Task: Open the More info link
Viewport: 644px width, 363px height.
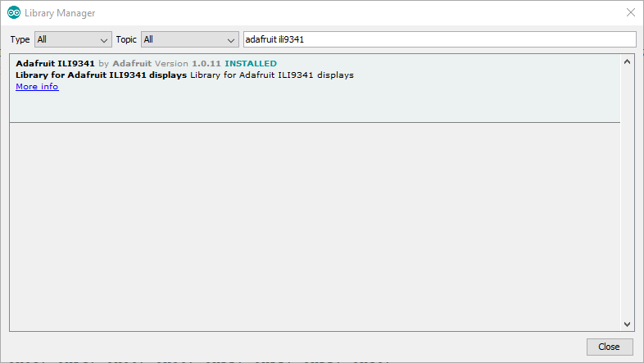Action: point(37,87)
